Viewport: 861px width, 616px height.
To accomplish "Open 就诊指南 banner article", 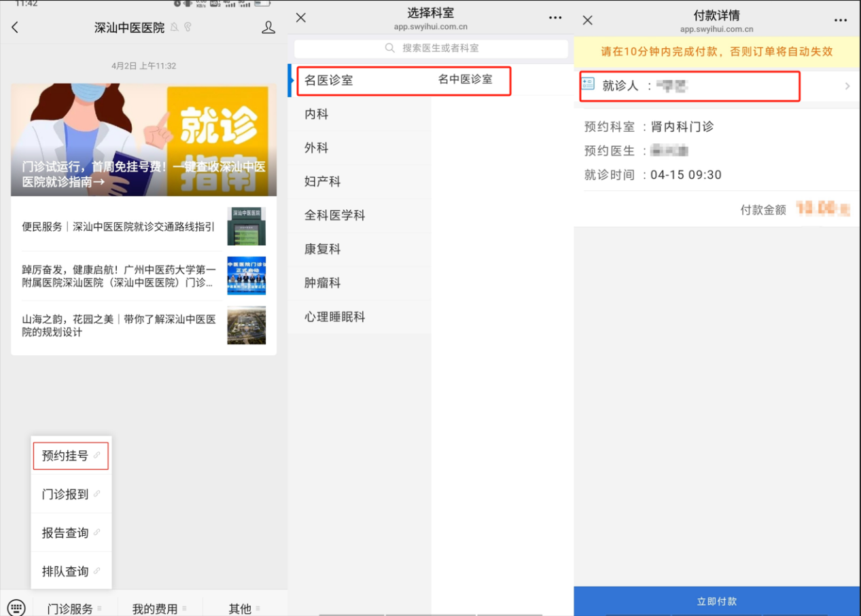I will [x=143, y=140].
